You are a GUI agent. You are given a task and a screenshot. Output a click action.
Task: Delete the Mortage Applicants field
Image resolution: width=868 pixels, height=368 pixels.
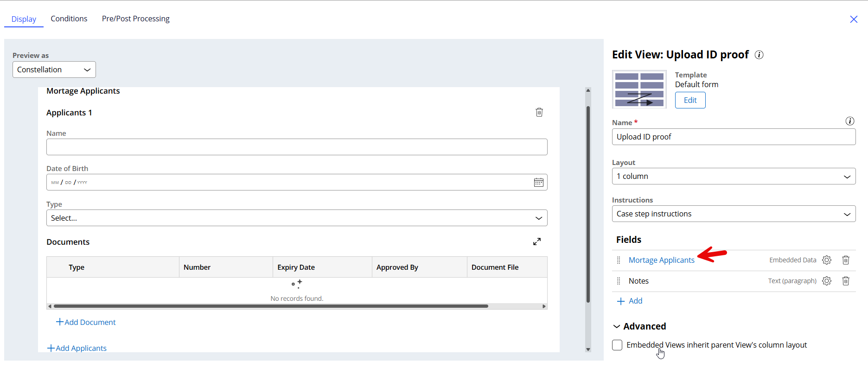[846, 260]
